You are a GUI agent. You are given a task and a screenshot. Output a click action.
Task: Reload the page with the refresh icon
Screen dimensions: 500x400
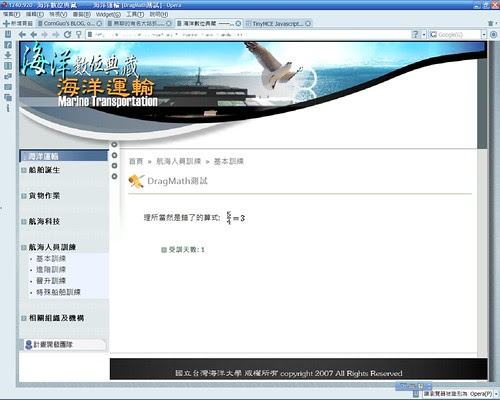point(67,34)
